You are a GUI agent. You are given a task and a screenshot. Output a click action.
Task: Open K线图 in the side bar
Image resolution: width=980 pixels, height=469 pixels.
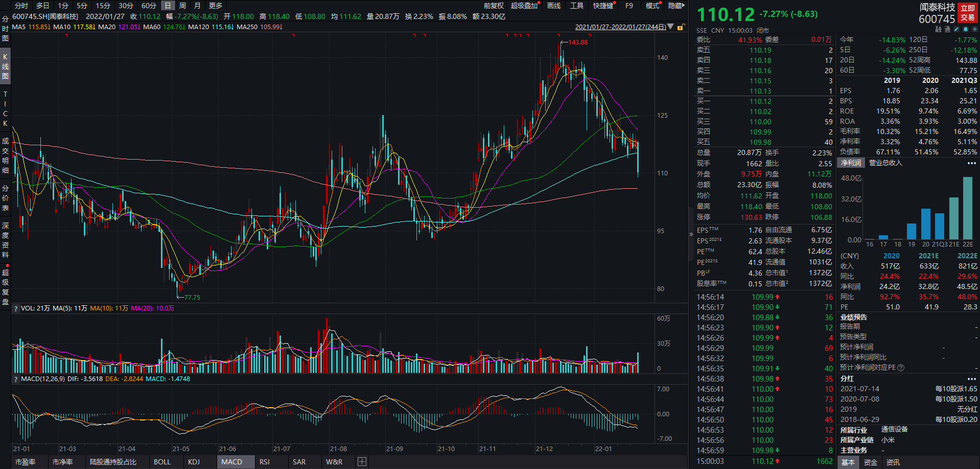click(x=5, y=66)
